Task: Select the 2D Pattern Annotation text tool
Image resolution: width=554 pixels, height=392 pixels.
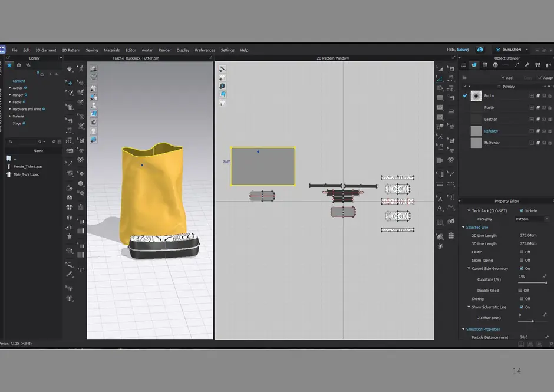Action: click(x=440, y=198)
